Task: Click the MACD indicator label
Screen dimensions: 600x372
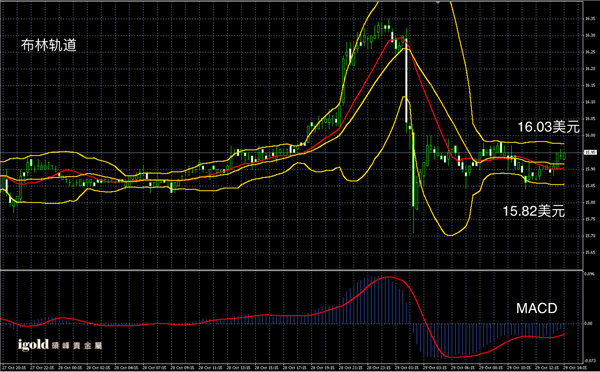Action: pyautogui.click(x=536, y=308)
